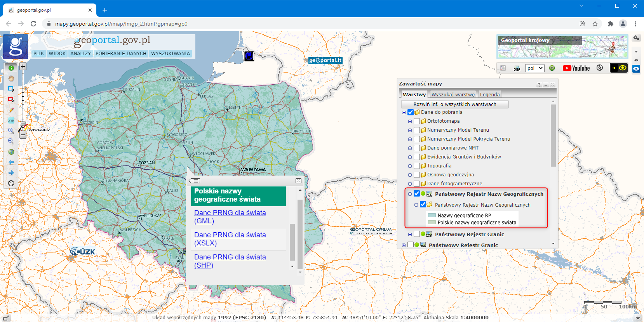Click the XYH coordinates tool

click(11, 120)
